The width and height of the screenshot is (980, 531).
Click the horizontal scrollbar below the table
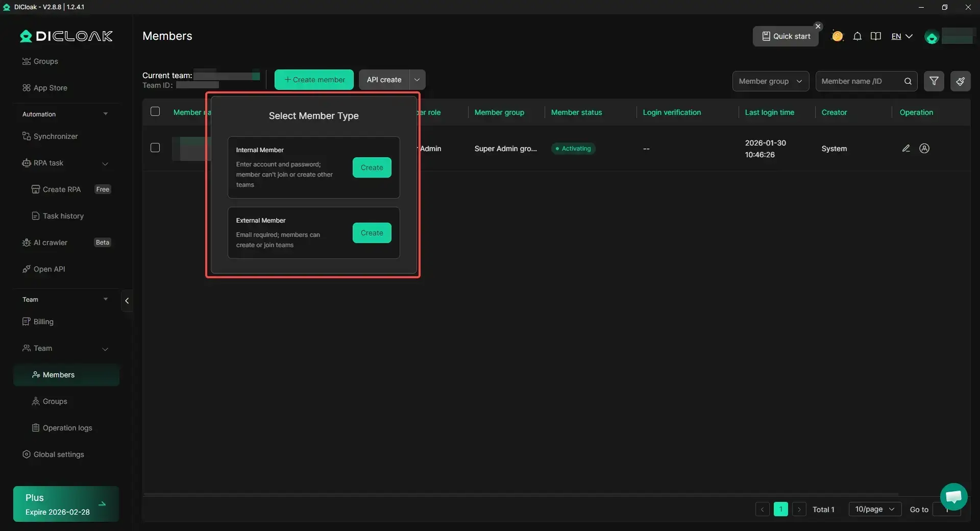pyautogui.click(x=521, y=494)
